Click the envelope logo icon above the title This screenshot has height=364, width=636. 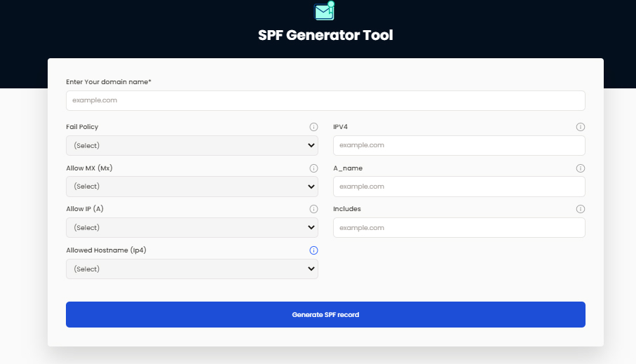click(x=325, y=11)
